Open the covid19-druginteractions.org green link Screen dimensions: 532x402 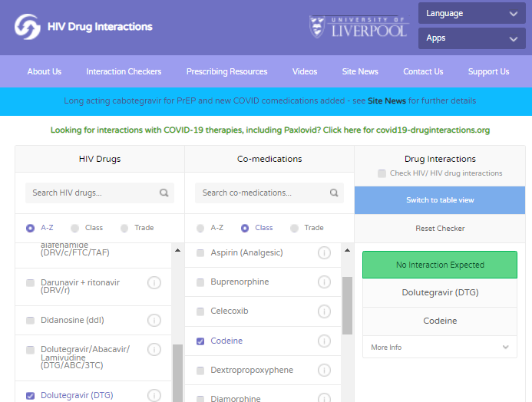[270, 130]
